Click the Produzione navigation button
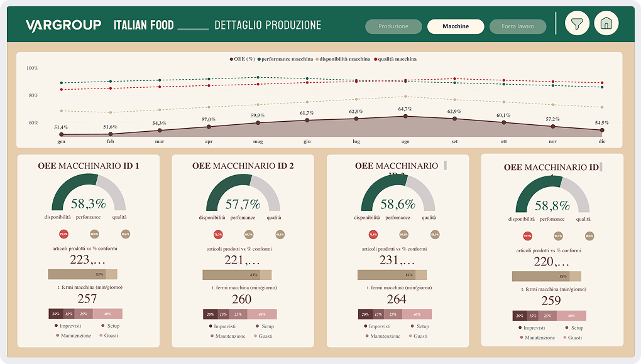 [x=393, y=27]
